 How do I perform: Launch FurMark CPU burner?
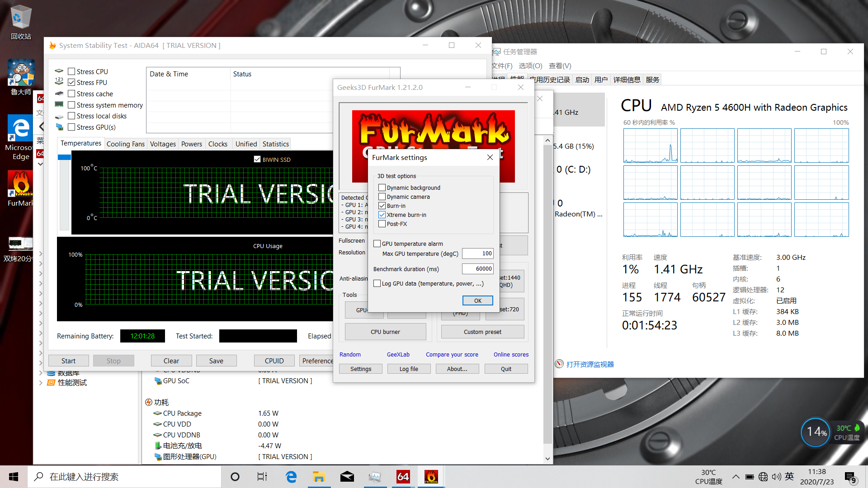click(385, 332)
